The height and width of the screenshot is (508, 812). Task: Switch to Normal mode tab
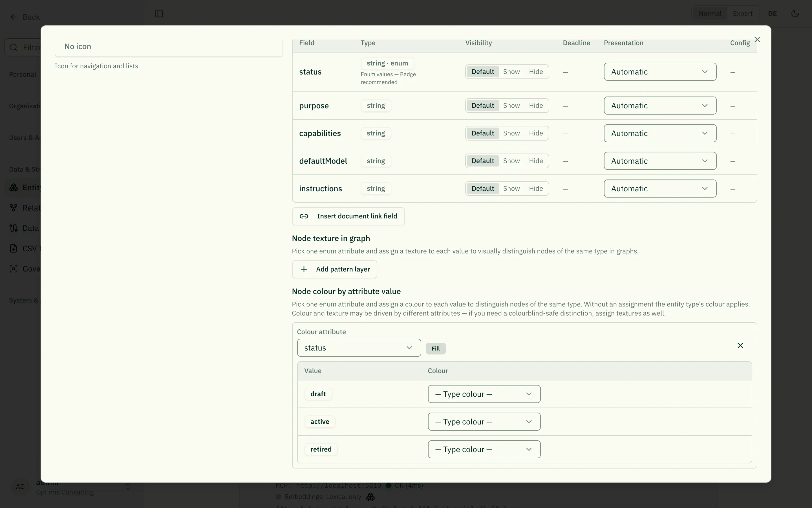click(710, 14)
